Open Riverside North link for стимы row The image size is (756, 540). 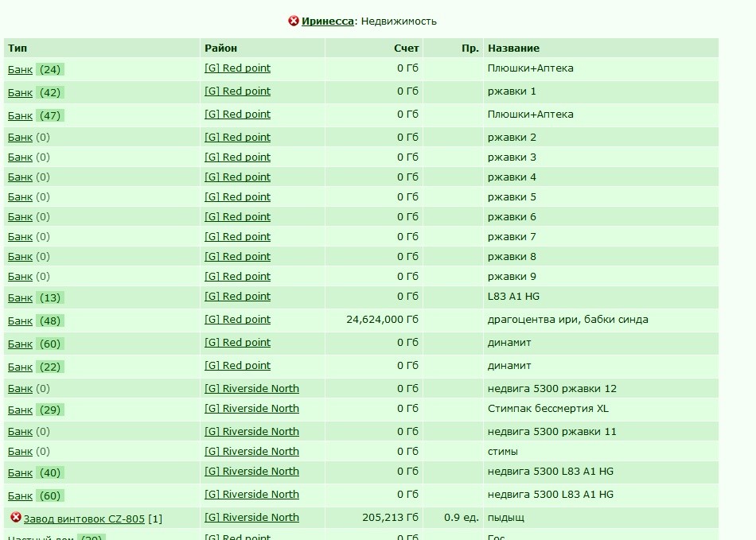coord(251,452)
